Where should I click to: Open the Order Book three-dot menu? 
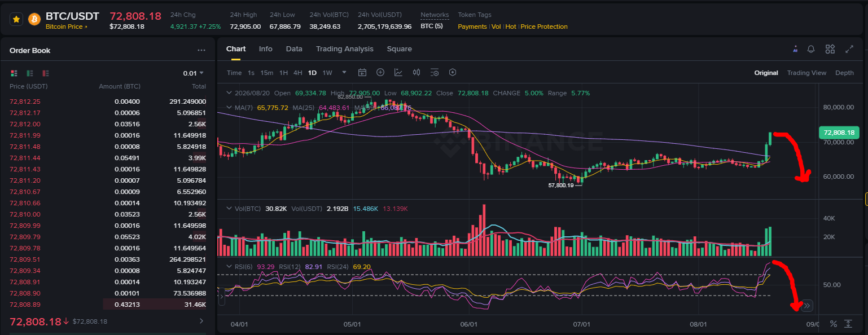pyautogui.click(x=201, y=50)
